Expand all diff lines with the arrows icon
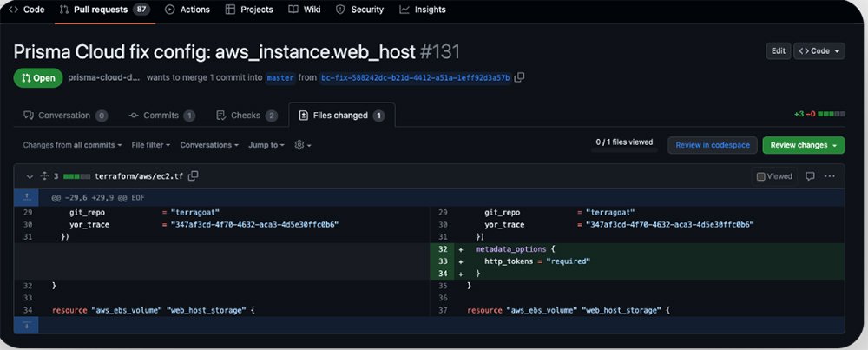This screenshot has height=350, width=868. (x=44, y=176)
